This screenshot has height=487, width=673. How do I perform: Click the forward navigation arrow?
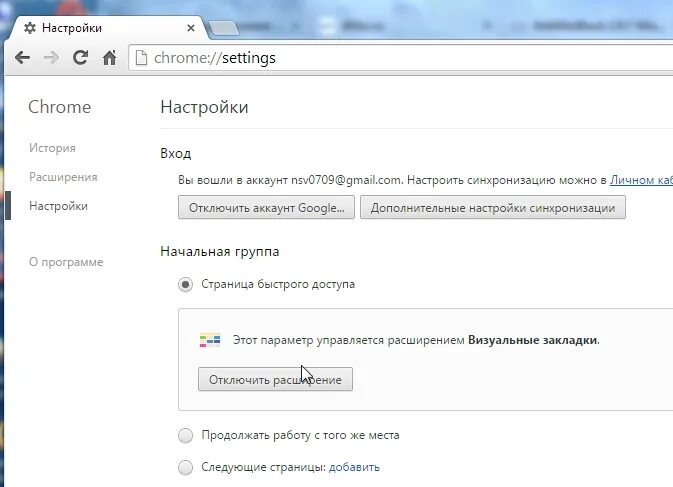pyautogui.click(x=52, y=57)
